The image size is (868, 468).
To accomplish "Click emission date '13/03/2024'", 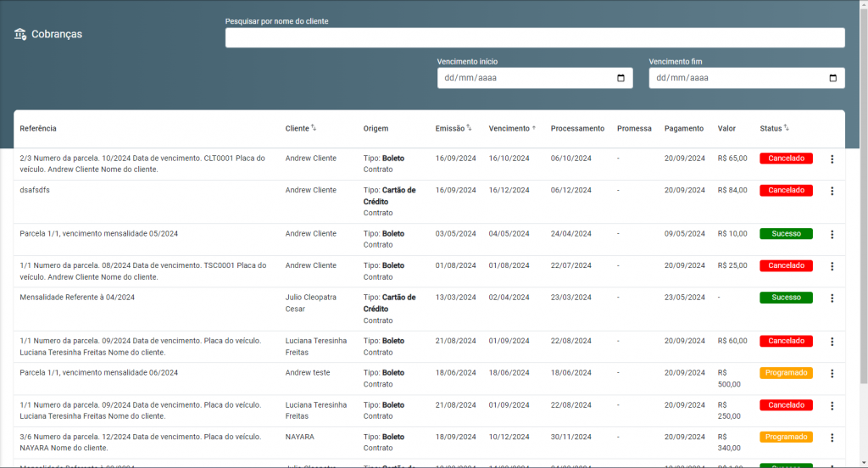I will point(455,298).
